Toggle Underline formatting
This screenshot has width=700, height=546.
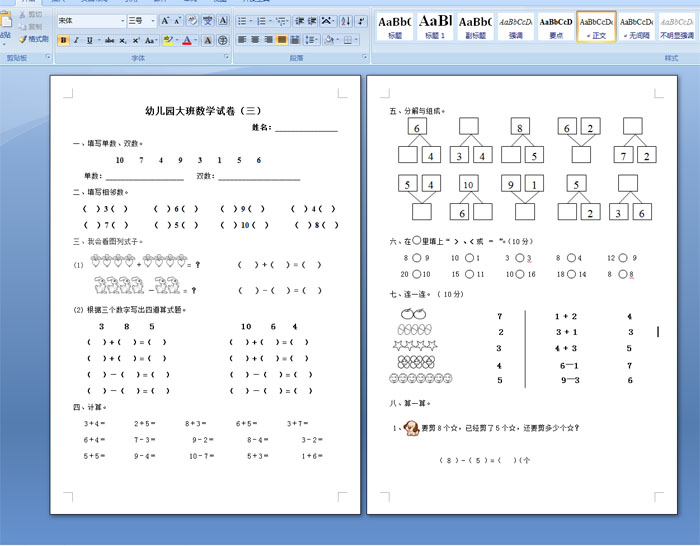pyautogui.click(x=89, y=41)
